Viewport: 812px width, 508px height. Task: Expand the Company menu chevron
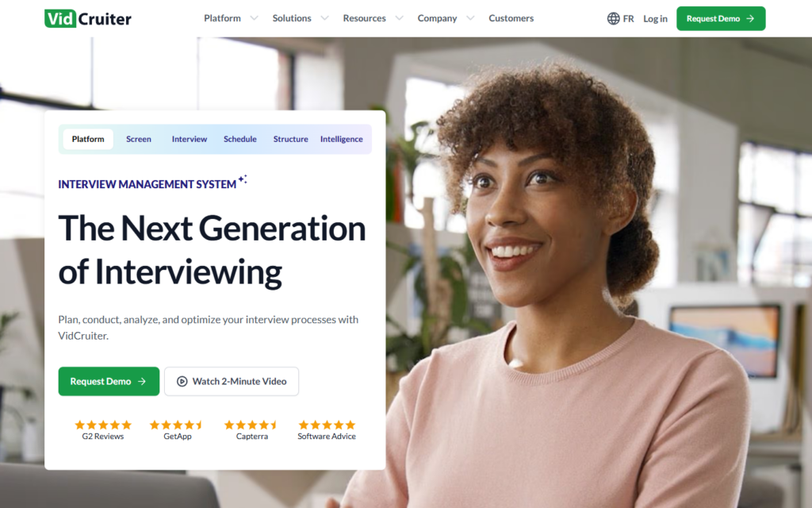pyautogui.click(x=470, y=18)
